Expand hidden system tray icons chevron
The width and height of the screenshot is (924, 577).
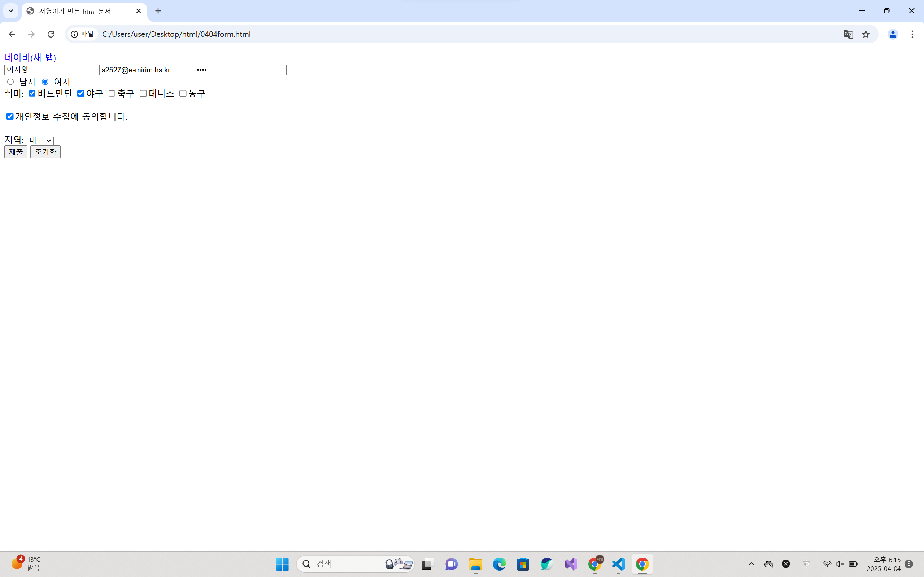(x=751, y=564)
